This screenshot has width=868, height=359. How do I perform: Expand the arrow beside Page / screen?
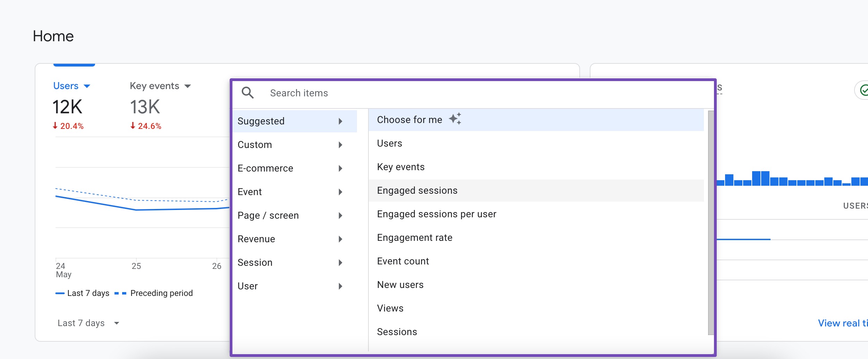click(341, 216)
